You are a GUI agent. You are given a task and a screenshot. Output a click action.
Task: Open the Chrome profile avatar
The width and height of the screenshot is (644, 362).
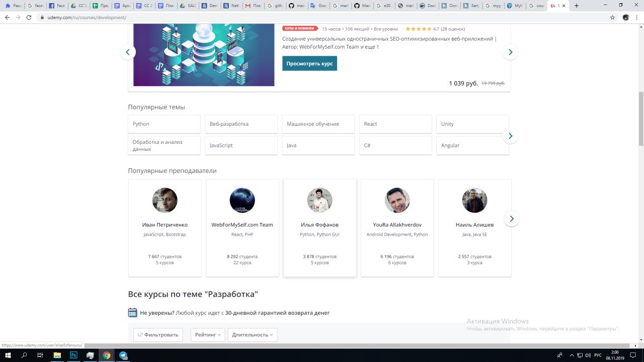[626, 17]
